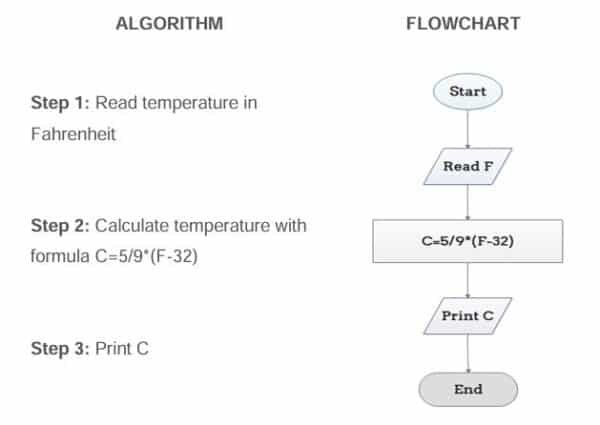
Task: Select the bold "Step 2:" label
Action: point(61,226)
